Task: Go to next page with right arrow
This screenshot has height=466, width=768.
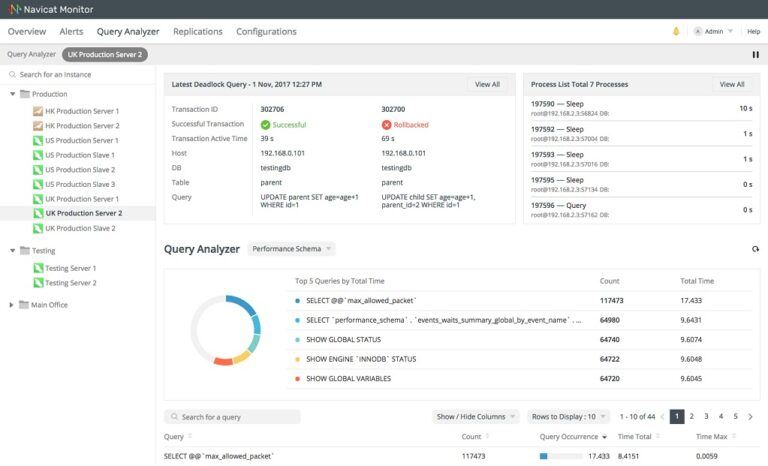Action: [x=750, y=417]
